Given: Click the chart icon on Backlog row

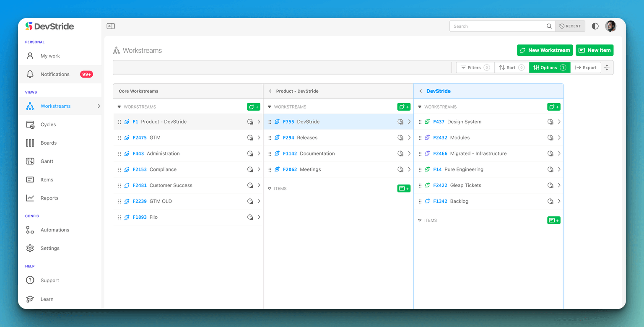Looking at the screenshot, I should (x=551, y=201).
